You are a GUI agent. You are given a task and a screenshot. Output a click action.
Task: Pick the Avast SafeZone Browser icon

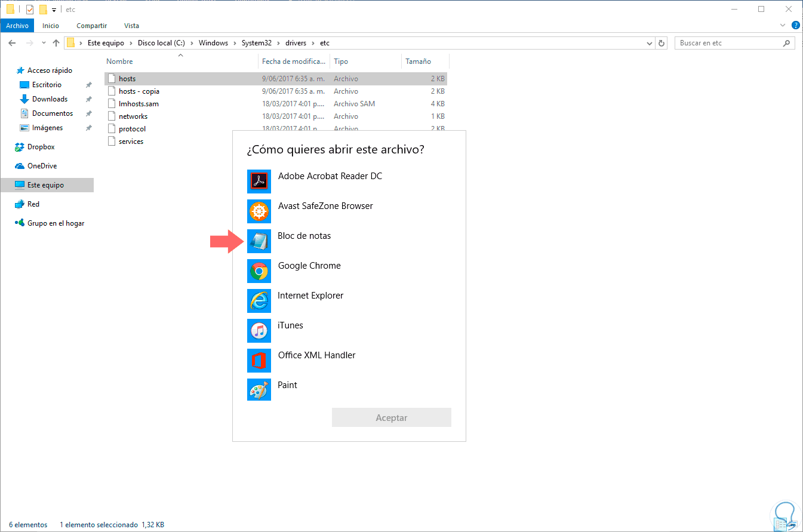259,211
